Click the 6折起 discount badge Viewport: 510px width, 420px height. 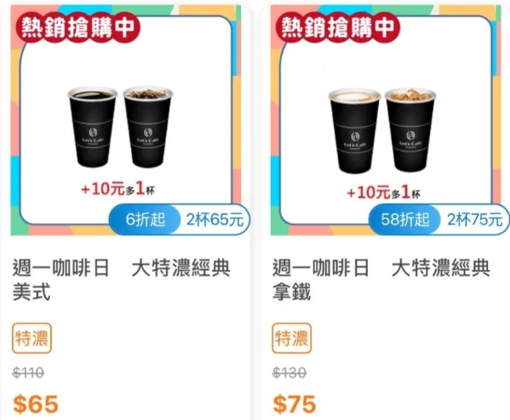145,219
